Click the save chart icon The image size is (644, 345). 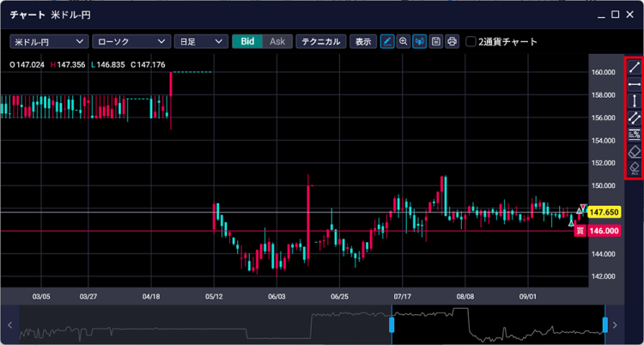pyautogui.click(x=436, y=41)
